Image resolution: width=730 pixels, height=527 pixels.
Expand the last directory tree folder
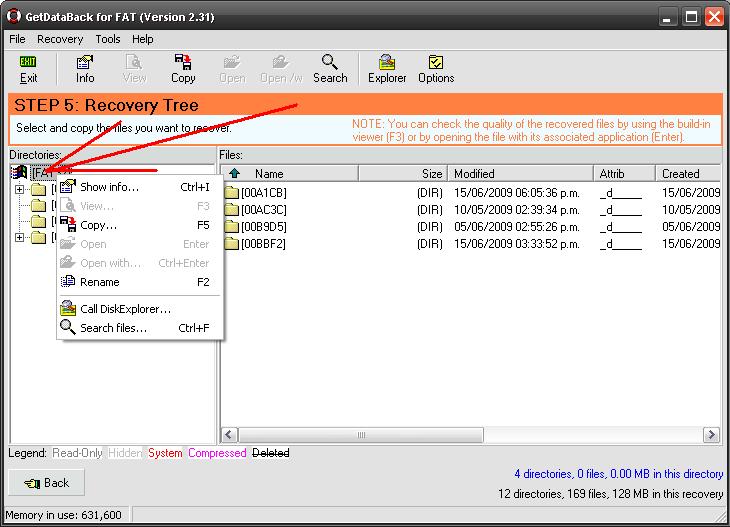click(x=19, y=237)
